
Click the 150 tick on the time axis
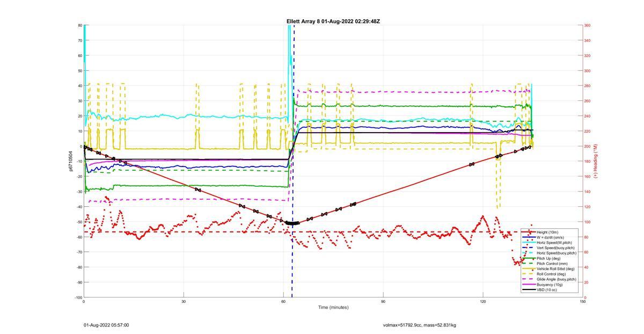coord(583,301)
